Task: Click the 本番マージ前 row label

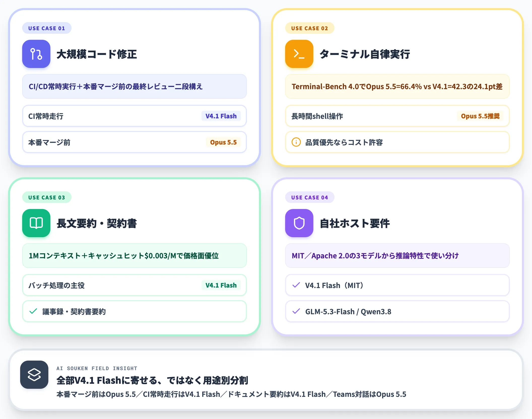Action: [49, 143]
